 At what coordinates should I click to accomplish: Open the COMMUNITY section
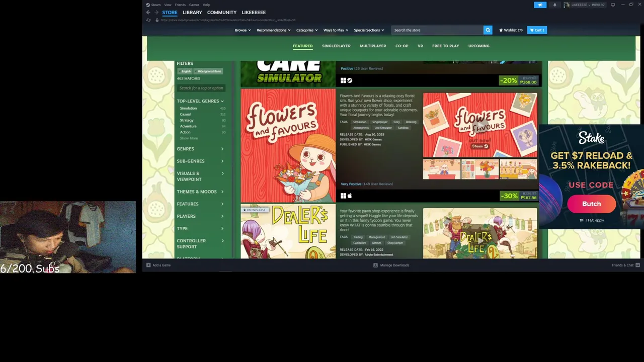(x=222, y=12)
